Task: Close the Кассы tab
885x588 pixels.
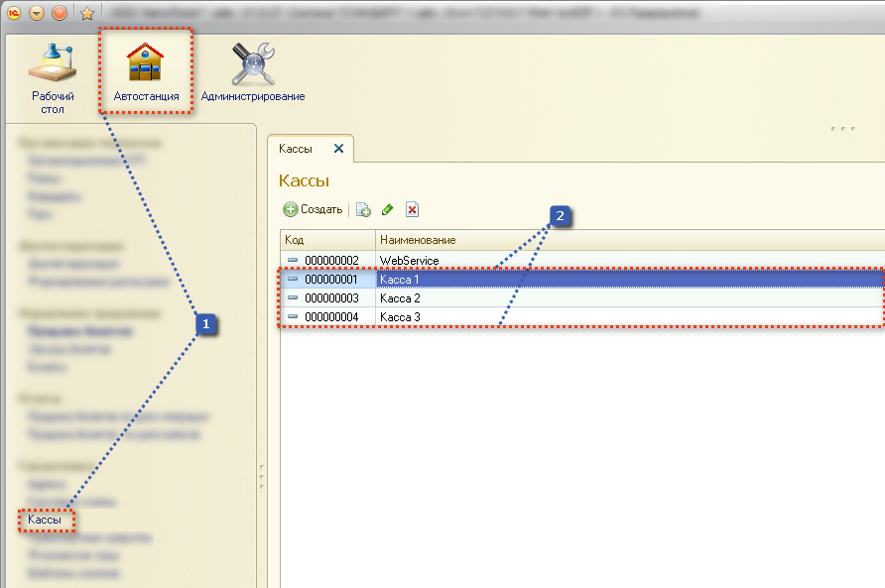Action: tap(338, 149)
